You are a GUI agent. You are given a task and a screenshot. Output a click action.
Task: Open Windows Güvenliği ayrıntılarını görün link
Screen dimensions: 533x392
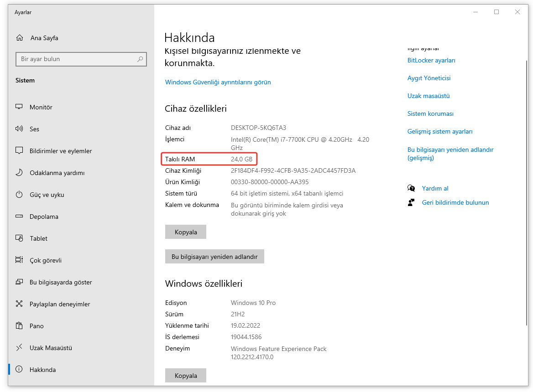click(x=218, y=83)
